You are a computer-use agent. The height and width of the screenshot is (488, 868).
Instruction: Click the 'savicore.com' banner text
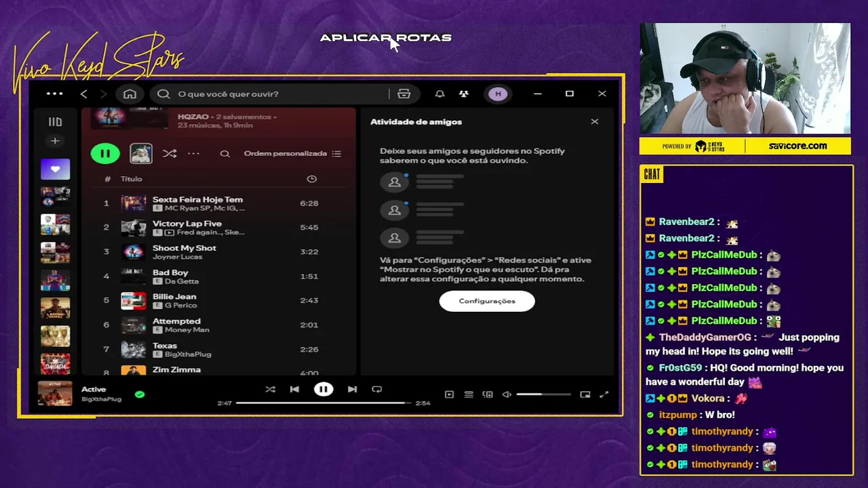(x=798, y=146)
